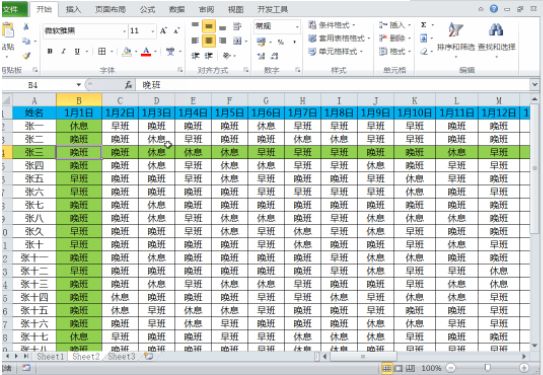Screen dimensions: 543x375
Task: Switch to the Sheet3 worksheet tab
Action: pos(121,356)
